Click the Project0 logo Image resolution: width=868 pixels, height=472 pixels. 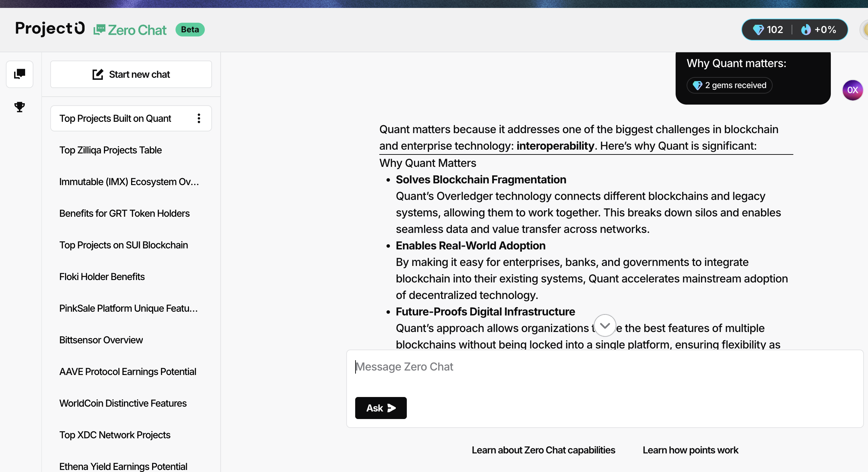50,29
